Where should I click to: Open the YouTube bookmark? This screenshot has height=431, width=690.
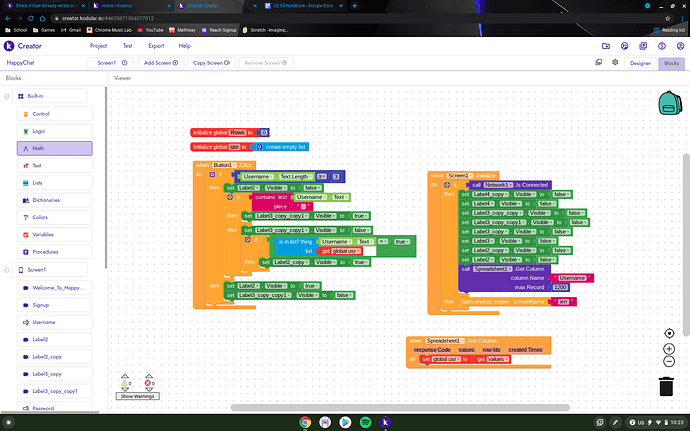click(150, 30)
